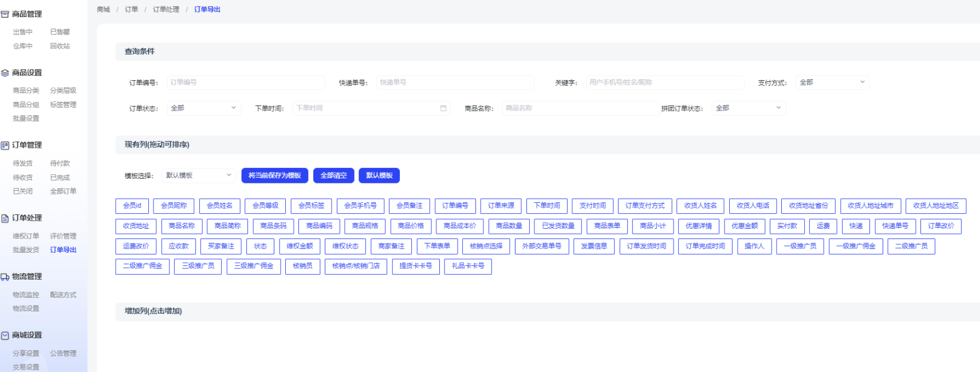Go to 批量发货 in sidebar
This screenshot has height=372, width=980.
point(26,250)
